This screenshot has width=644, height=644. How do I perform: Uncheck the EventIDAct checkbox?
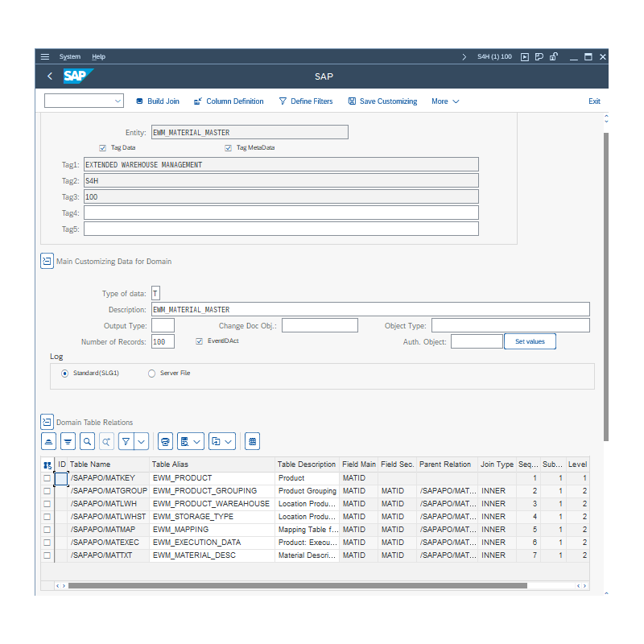coord(199,341)
